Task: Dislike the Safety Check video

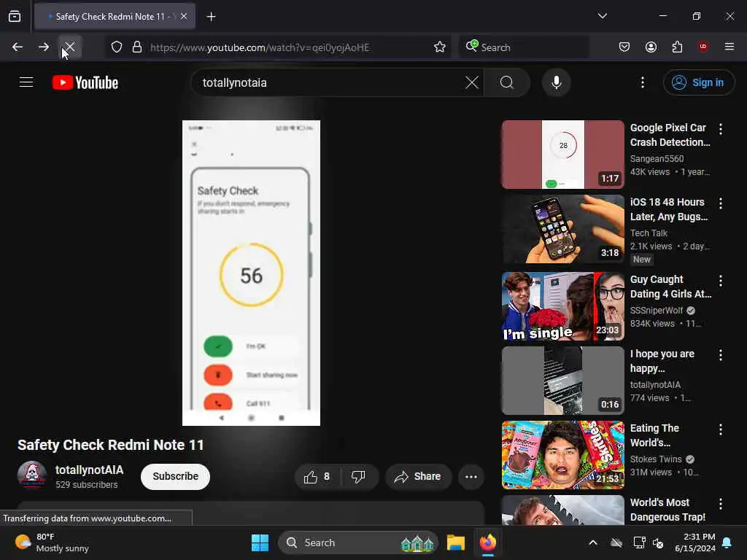Action: [359, 477]
